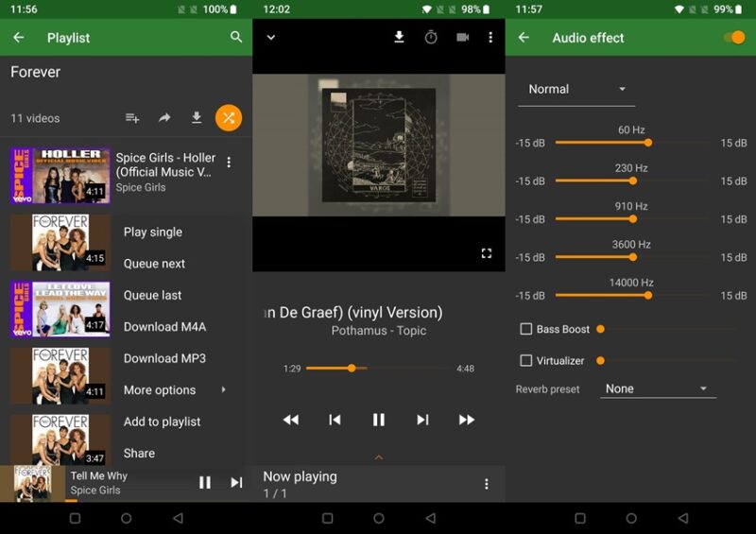Adjust the 910 Hz equalizer slider
The image size is (756, 534).
point(632,219)
